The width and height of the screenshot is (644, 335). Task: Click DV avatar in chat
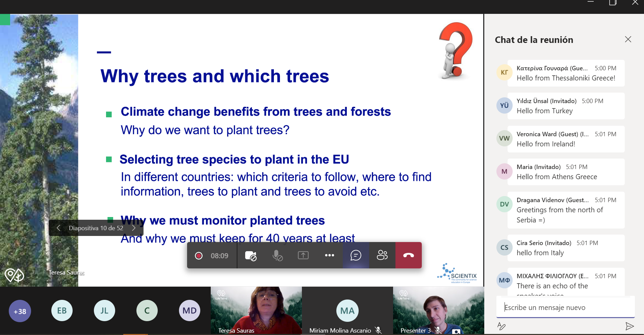[505, 204]
